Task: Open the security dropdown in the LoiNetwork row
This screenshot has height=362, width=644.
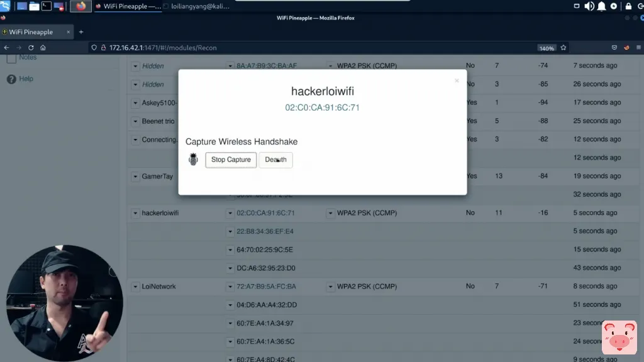Action: (x=330, y=287)
